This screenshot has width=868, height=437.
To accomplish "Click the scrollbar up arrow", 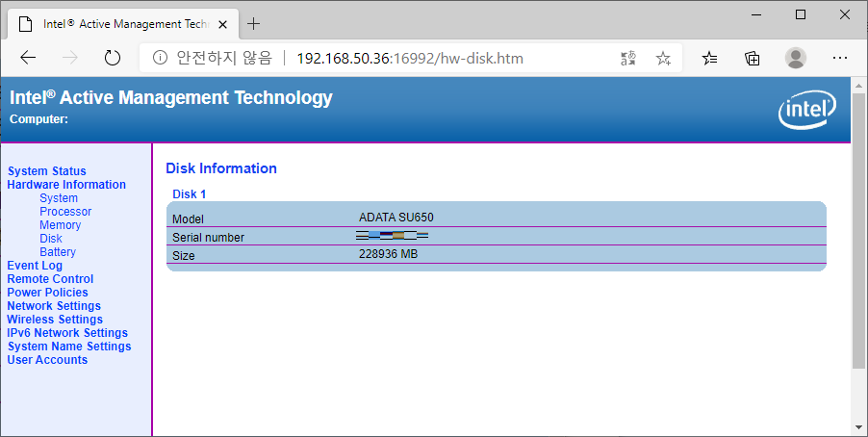I will [x=858, y=86].
